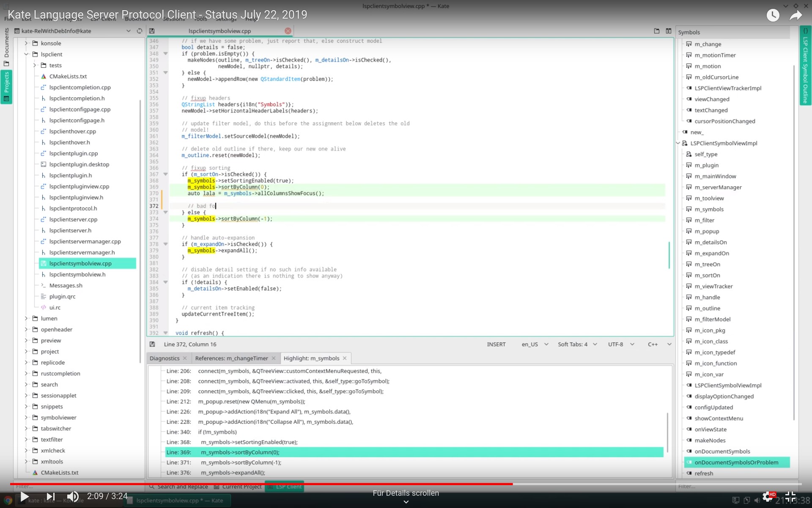Open the UTF-8 encoding dropdown
The width and height of the screenshot is (812, 508).
pyautogui.click(x=621, y=344)
